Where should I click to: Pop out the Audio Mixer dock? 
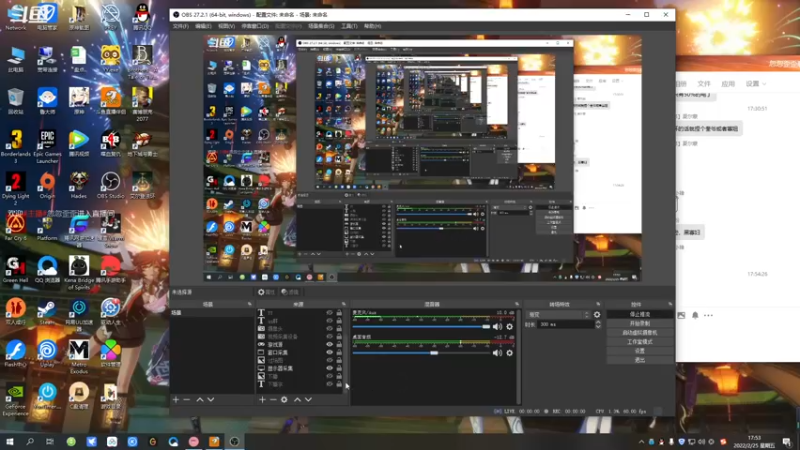pos(517,304)
